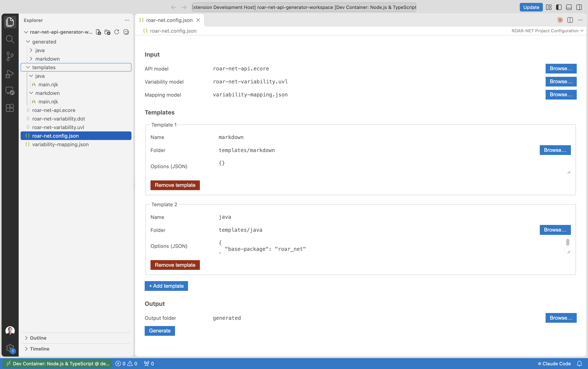Click the New File icon in Explorer
Viewport: 588px width, 369px height.
[98, 32]
